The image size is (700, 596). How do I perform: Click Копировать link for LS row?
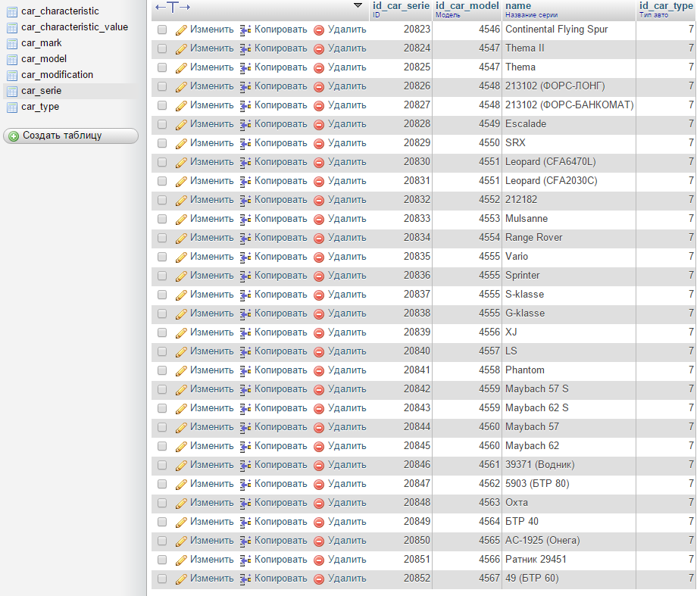click(x=281, y=351)
